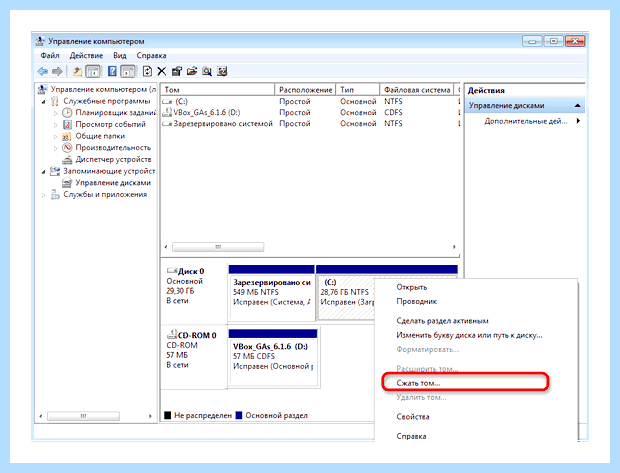Collapse the Запоминающие устройства node
Viewport: 620px width, 473px height.
click(x=43, y=172)
